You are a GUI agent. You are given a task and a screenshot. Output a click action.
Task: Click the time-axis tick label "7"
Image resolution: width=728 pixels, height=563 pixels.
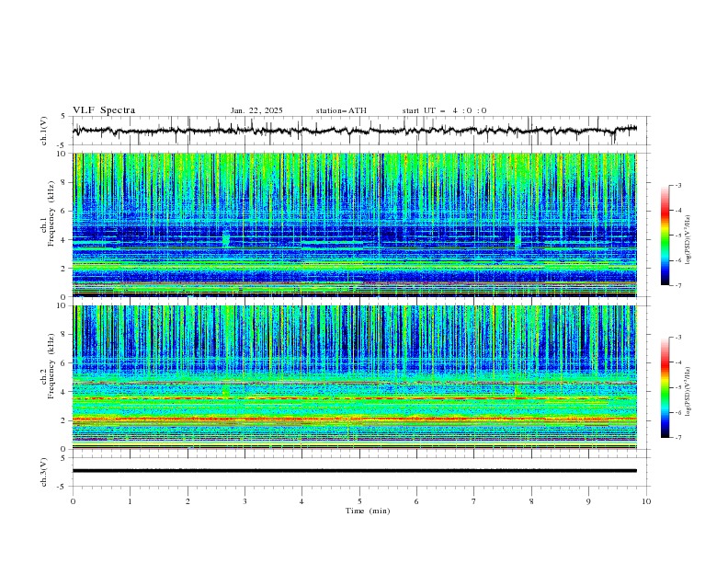(x=474, y=501)
